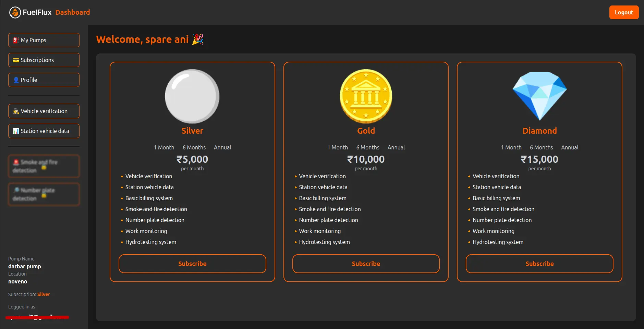The height and width of the screenshot is (329, 644).
Task: Click the Subscriptions card icon in the sidebar
Action: pos(16,60)
